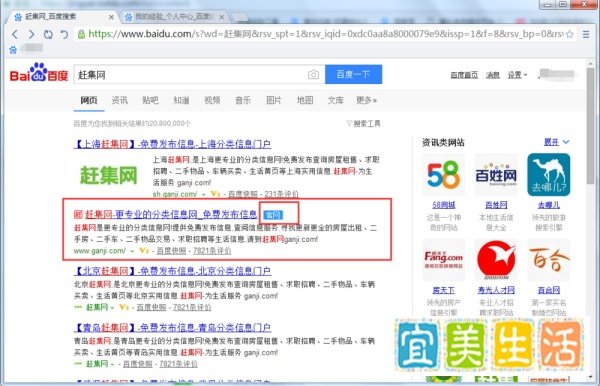Viewport: 600px width, 386px height.
Task: Click the red 青光人才网 bird logo
Action: [x=496, y=260]
